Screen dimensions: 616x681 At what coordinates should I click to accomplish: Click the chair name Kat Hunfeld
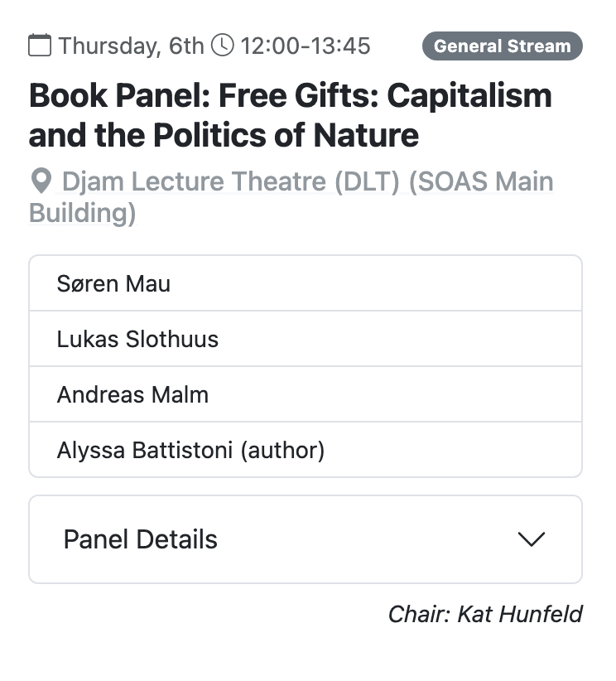coord(519,614)
